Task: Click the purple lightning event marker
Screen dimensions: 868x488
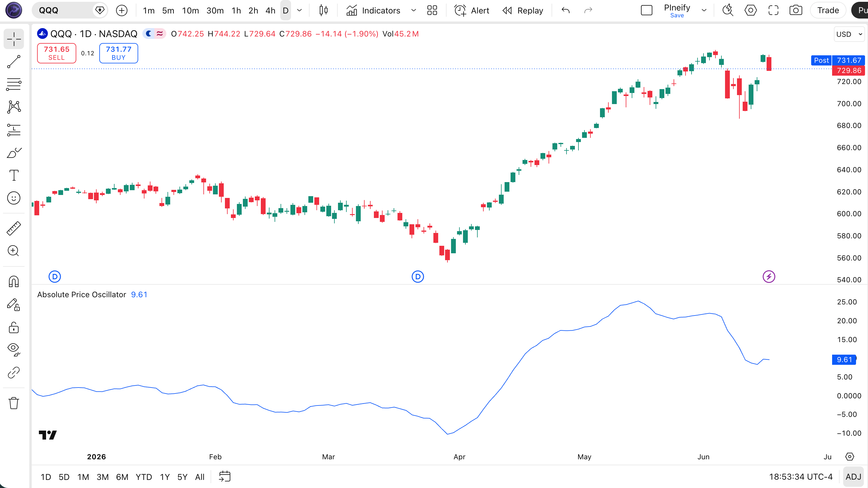Action: 769,277
